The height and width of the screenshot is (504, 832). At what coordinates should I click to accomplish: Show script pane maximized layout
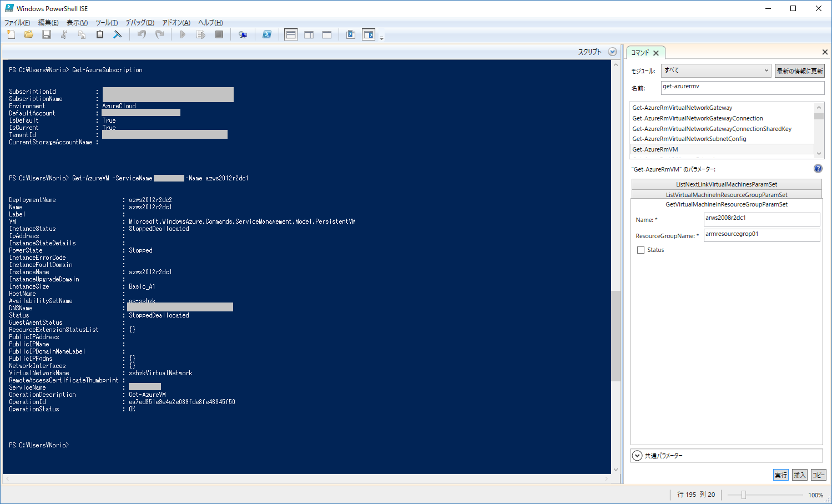click(327, 34)
